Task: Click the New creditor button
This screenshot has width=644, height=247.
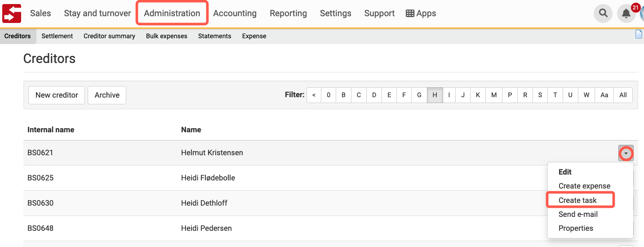Action: [57, 95]
